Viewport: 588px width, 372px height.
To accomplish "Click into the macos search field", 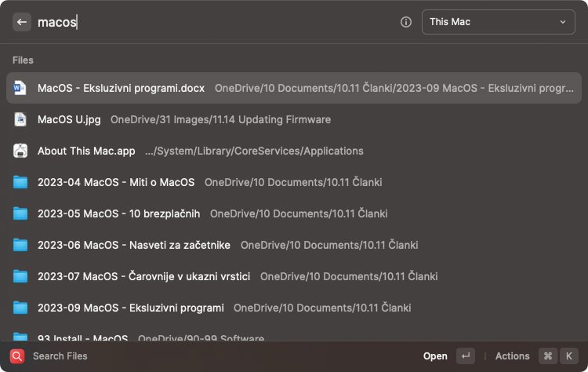I will (x=214, y=22).
